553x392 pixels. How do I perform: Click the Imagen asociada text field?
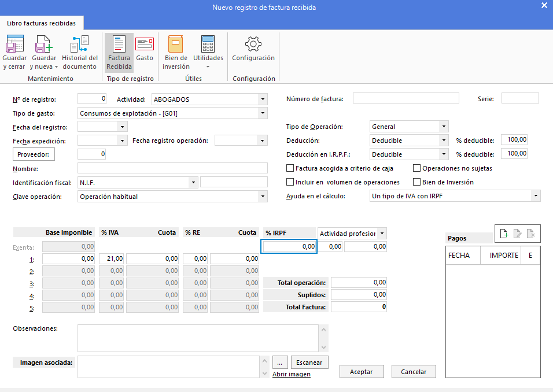point(168,367)
